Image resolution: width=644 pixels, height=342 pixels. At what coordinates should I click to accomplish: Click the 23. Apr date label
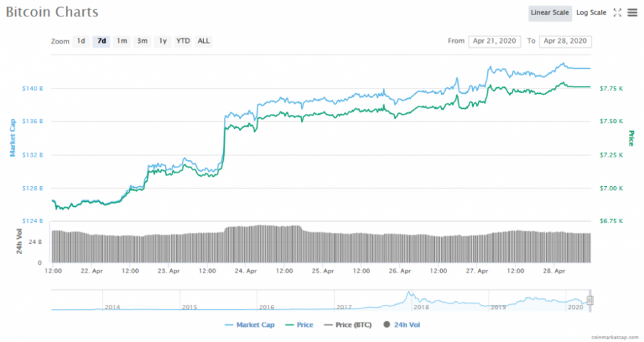point(169,271)
